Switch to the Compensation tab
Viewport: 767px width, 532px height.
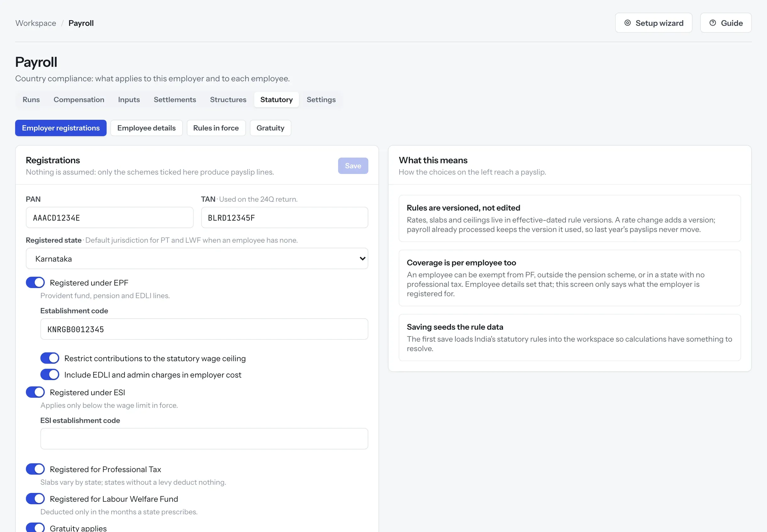click(x=79, y=100)
